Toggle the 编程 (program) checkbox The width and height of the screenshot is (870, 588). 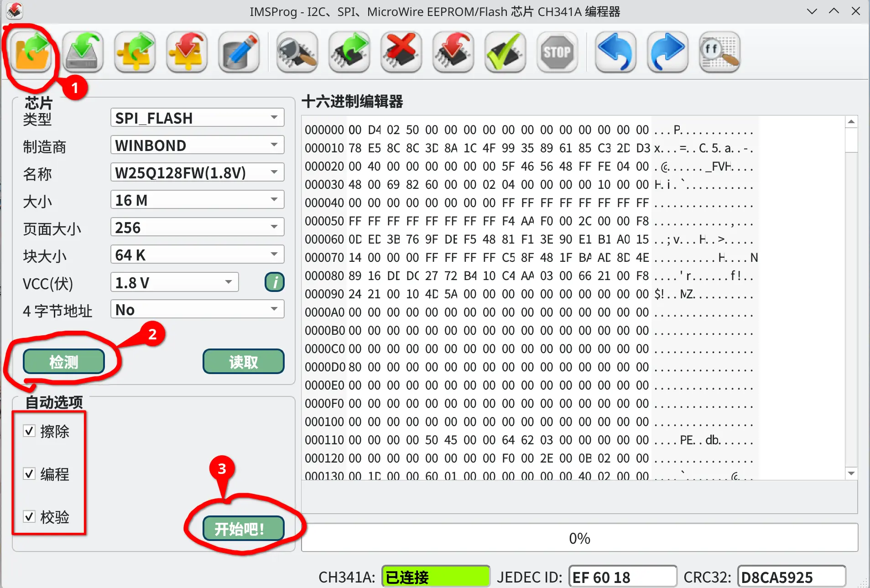click(29, 474)
